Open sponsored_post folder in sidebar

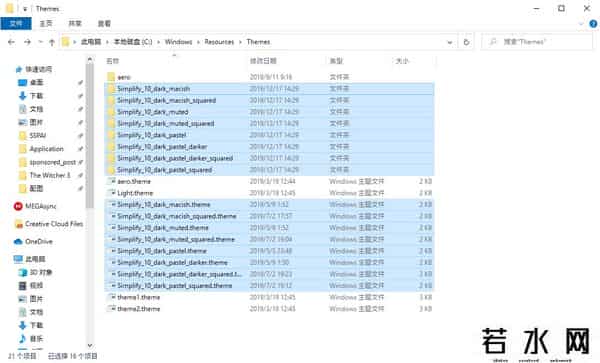click(52, 162)
